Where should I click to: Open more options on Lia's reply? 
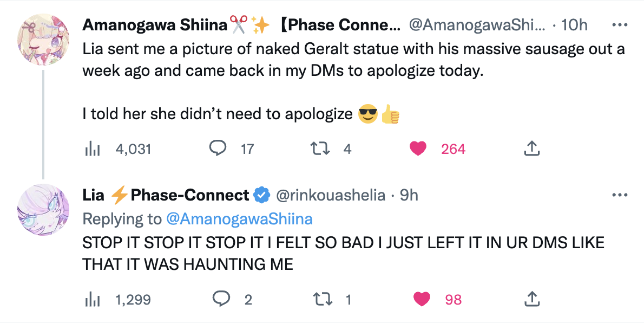click(x=619, y=195)
